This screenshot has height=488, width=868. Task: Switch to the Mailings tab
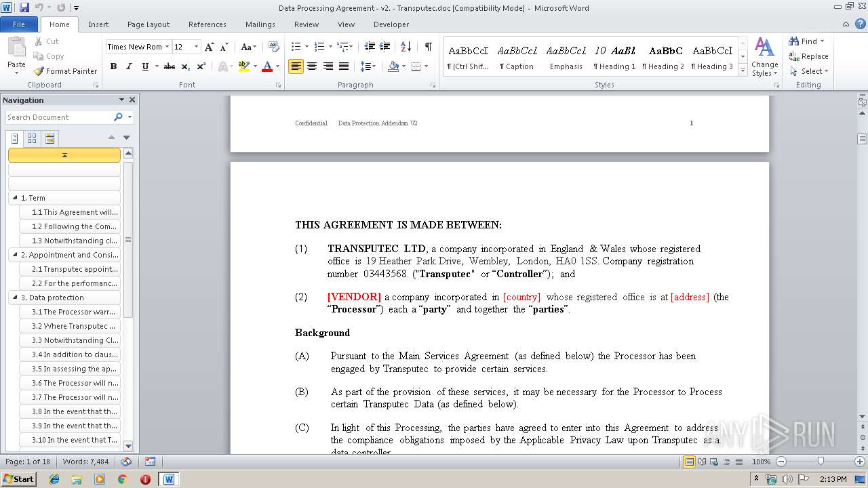pyautogui.click(x=260, y=24)
